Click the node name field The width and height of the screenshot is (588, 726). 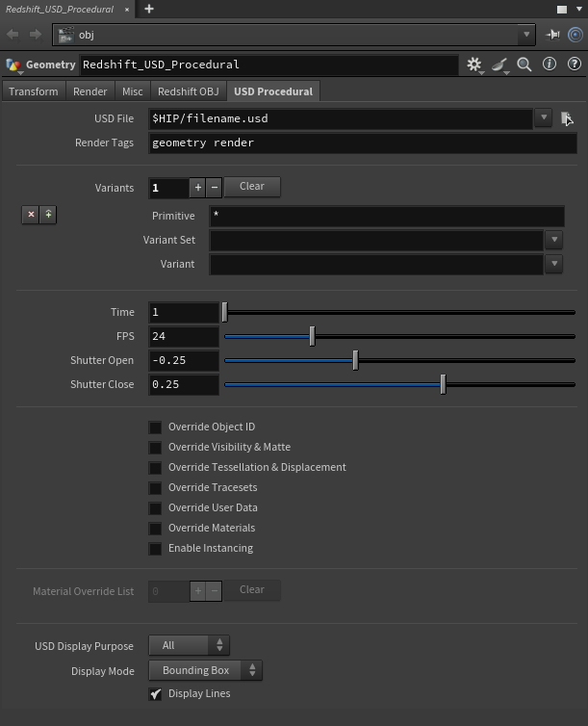[268, 65]
